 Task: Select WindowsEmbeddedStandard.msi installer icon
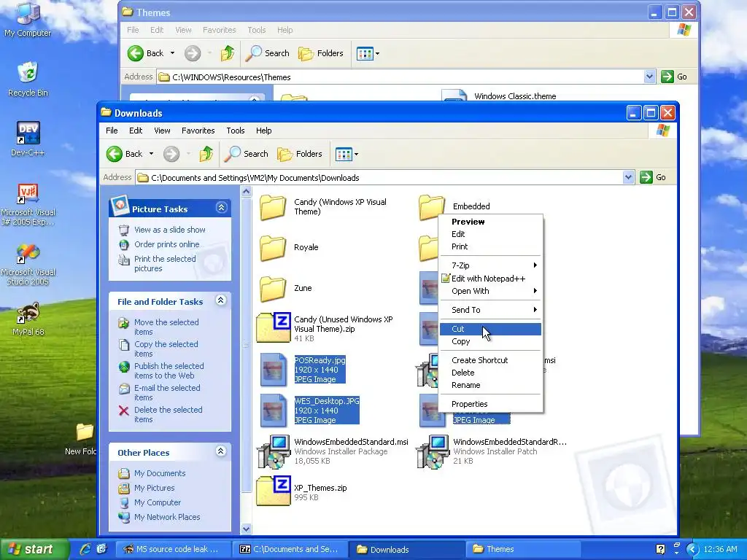[x=273, y=452]
